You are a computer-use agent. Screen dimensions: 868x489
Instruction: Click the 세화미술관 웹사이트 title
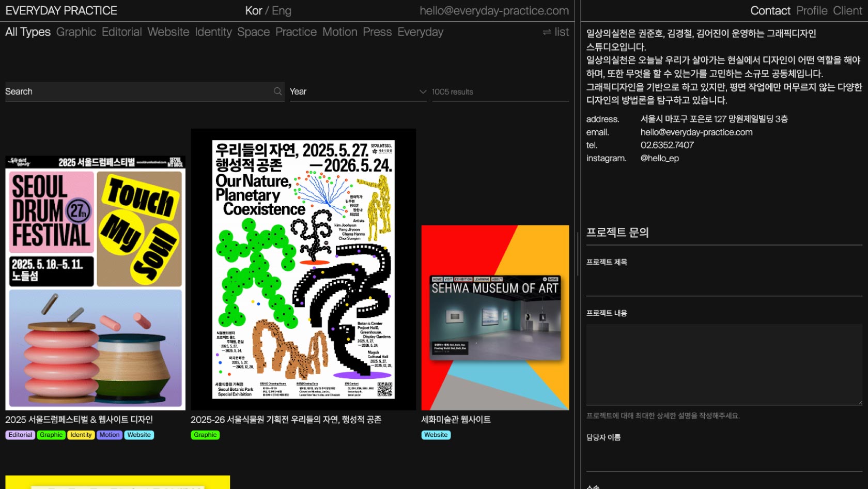coord(456,420)
